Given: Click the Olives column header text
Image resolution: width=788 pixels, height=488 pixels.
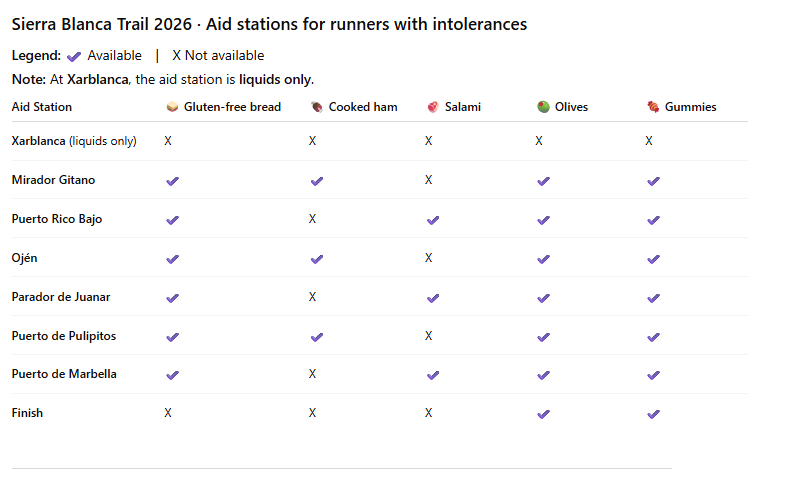Looking at the screenshot, I should [571, 107].
